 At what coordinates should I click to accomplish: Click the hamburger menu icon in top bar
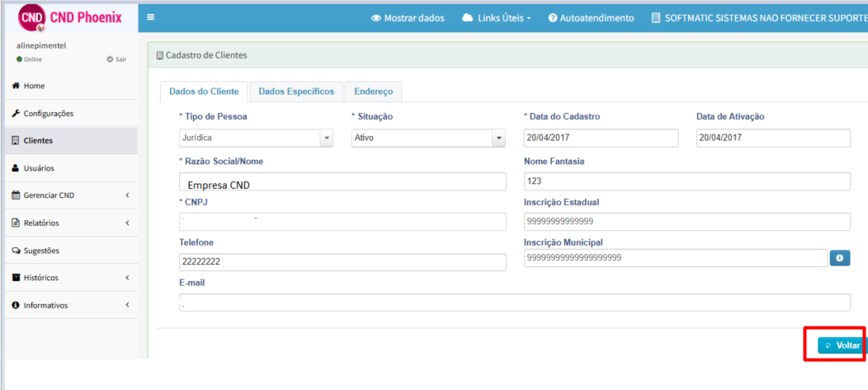[150, 17]
